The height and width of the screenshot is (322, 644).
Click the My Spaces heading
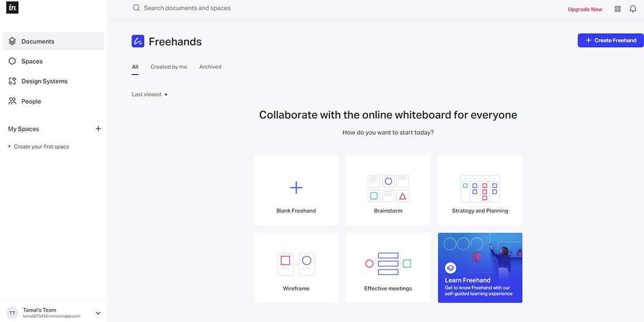(24, 129)
